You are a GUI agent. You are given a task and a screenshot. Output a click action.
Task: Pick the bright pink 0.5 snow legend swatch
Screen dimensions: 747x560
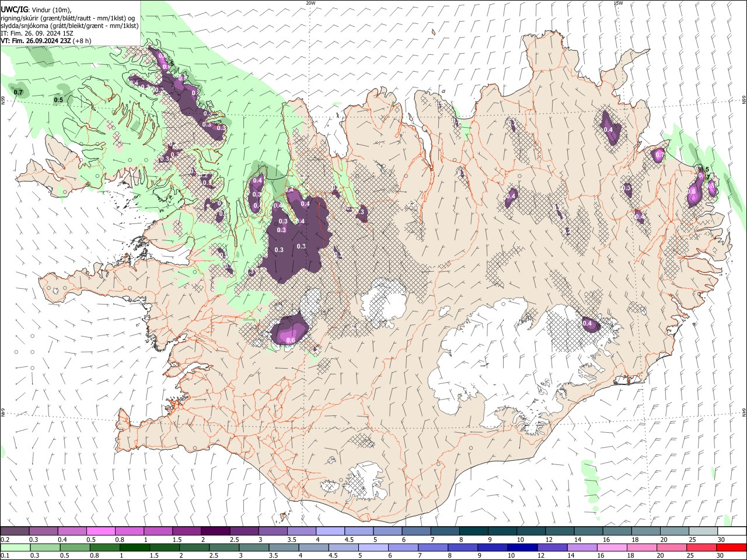[101, 531]
